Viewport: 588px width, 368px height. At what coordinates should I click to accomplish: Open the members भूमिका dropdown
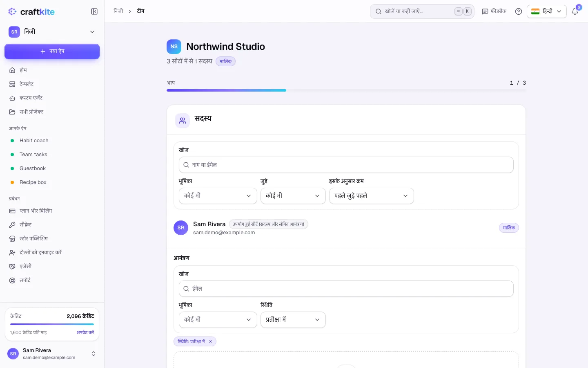point(218,196)
